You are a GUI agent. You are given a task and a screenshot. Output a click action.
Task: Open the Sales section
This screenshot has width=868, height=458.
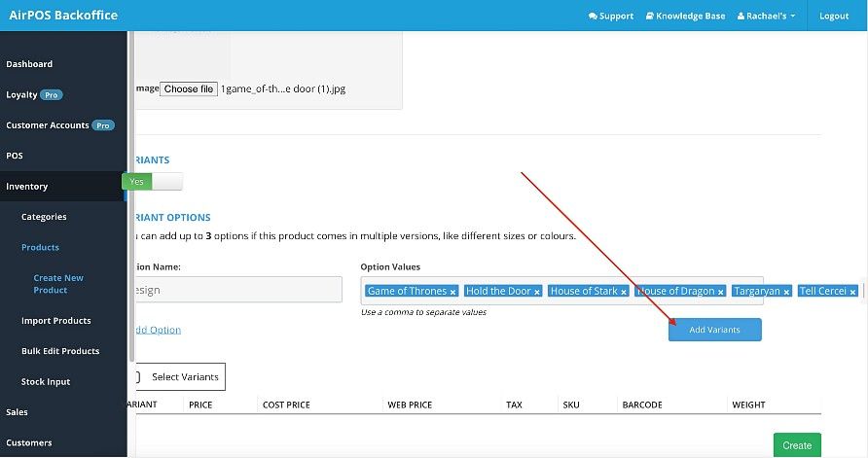pos(17,412)
